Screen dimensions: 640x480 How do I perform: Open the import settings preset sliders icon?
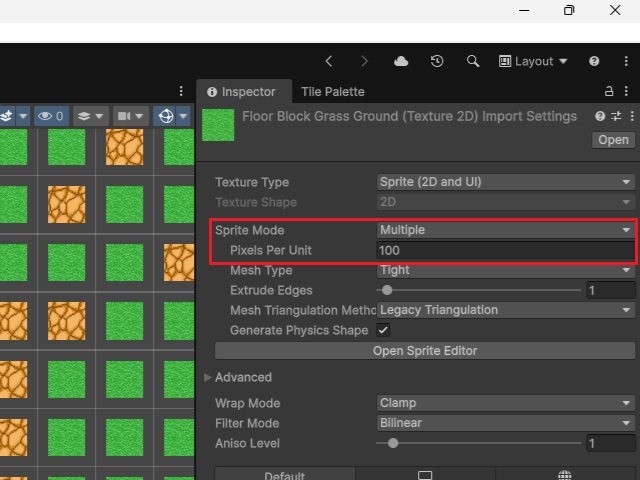coord(616,116)
